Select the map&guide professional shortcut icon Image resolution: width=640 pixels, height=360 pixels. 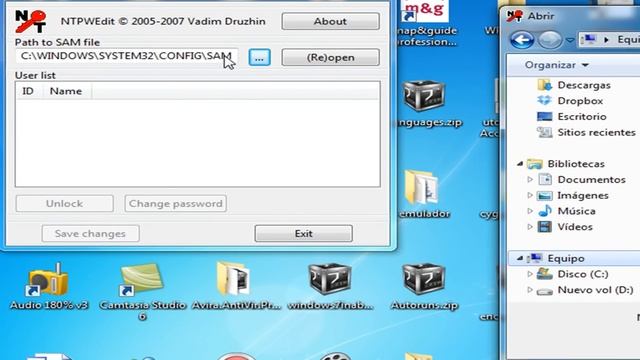(x=424, y=11)
